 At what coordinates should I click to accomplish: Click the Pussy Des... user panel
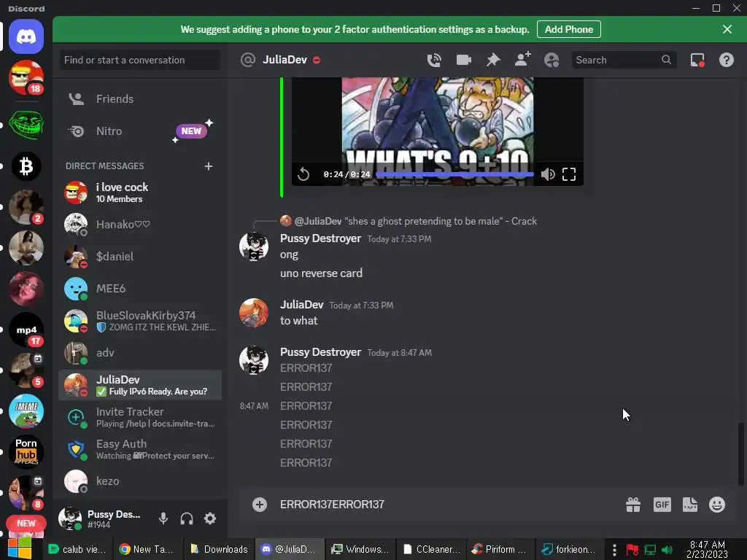coord(101,518)
